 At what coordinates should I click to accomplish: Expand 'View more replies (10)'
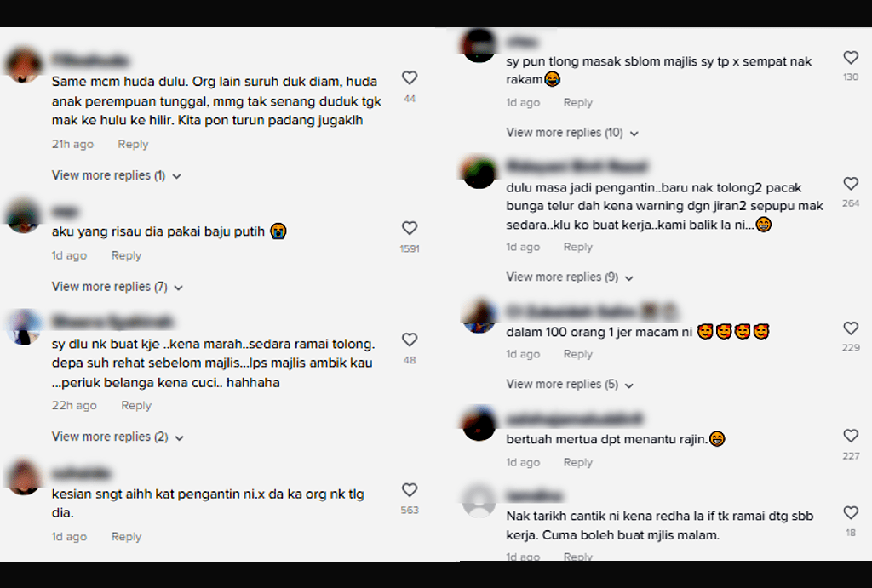(x=572, y=133)
